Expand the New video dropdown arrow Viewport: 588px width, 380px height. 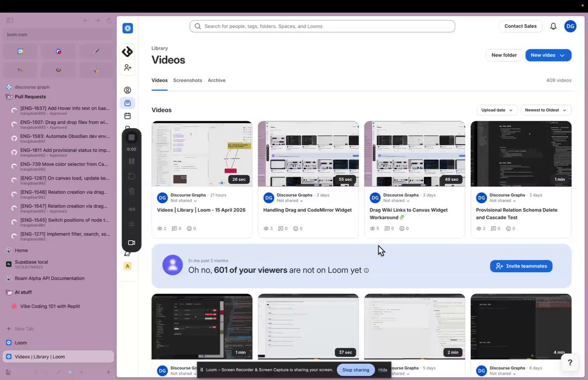pyautogui.click(x=562, y=55)
